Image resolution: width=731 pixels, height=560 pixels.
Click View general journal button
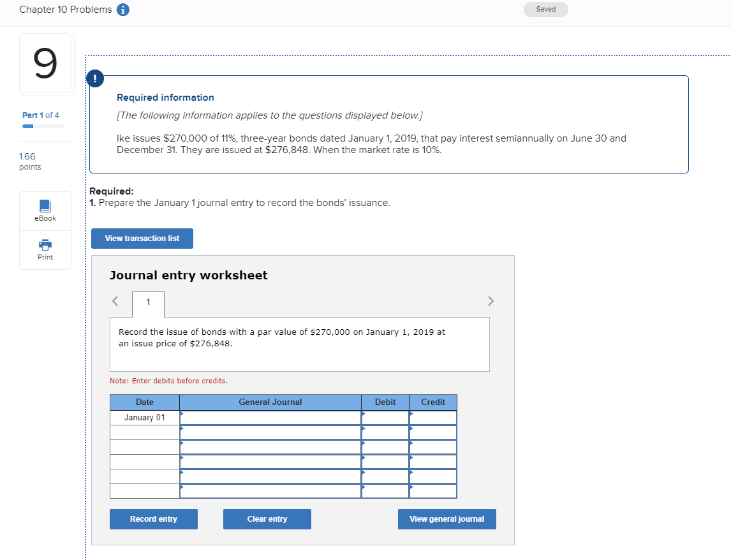(x=447, y=519)
